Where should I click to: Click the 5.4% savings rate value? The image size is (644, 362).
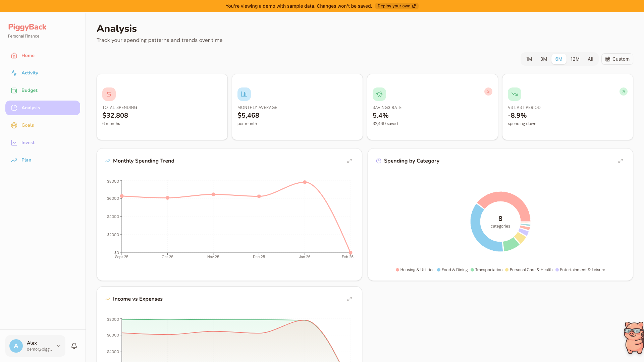[x=380, y=116]
